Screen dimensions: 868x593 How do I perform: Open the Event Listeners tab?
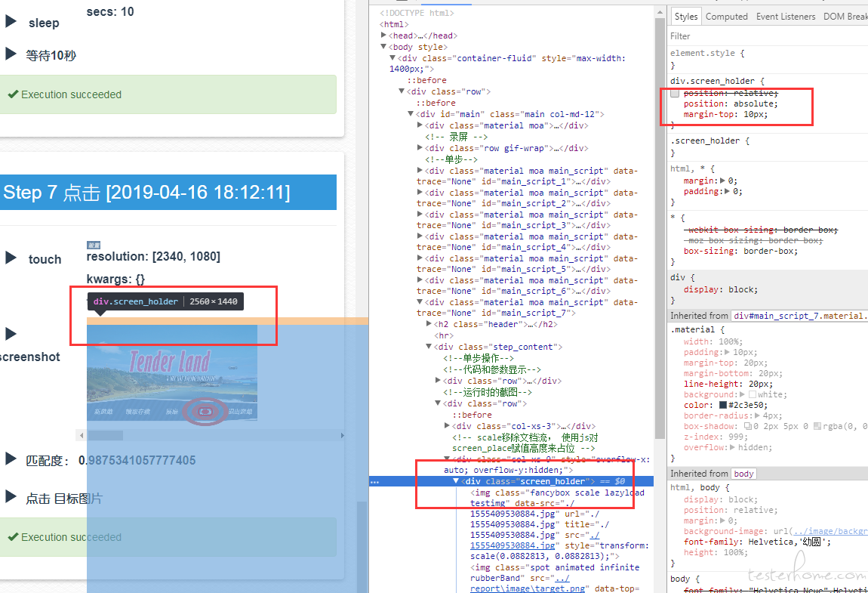click(786, 17)
